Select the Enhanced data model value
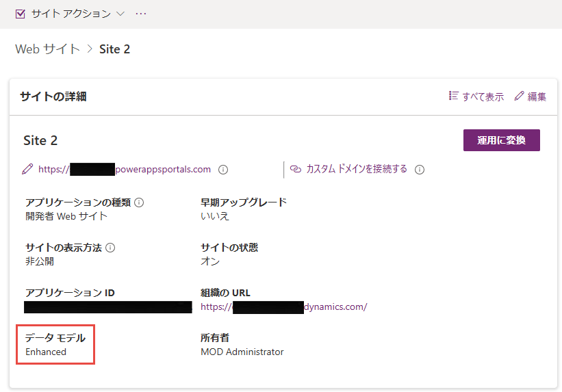This screenshot has height=392, width=562. coord(46,352)
